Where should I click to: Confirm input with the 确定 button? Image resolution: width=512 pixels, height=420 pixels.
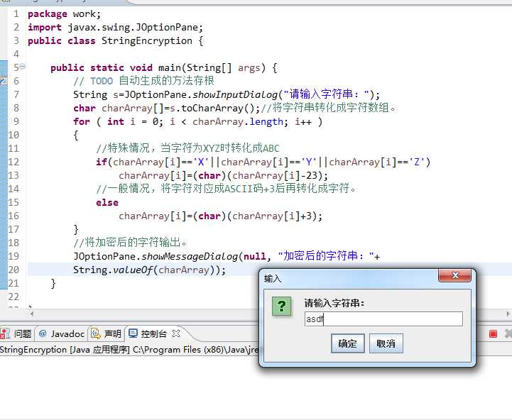[347, 343]
